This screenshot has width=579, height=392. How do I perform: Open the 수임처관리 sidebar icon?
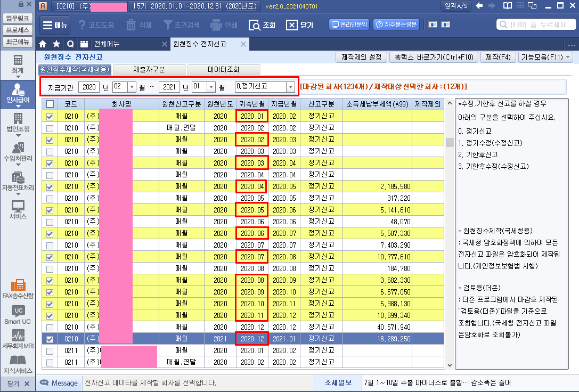[x=18, y=152]
